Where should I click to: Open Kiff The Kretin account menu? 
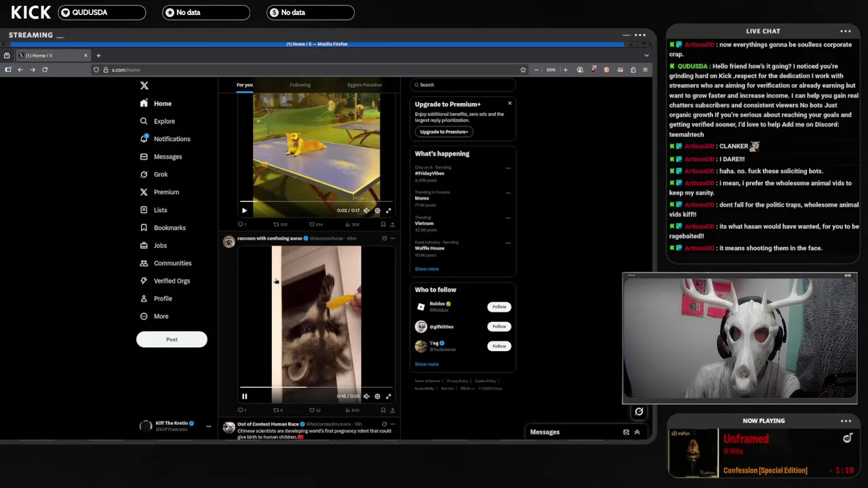coord(208,426)
